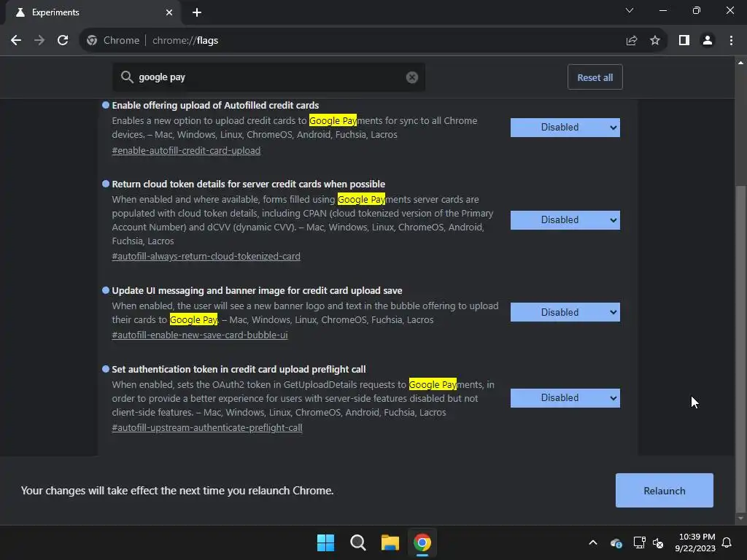Open dropdown for authentication token preflight flag
This screenshot has height=560, width=747.
565,398
